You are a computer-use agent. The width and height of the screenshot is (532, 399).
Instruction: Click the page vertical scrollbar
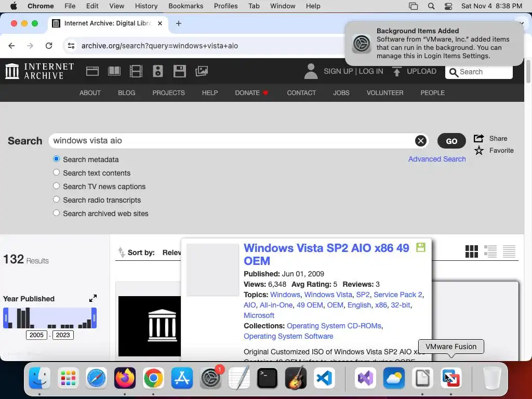click(x=528, y=71)
